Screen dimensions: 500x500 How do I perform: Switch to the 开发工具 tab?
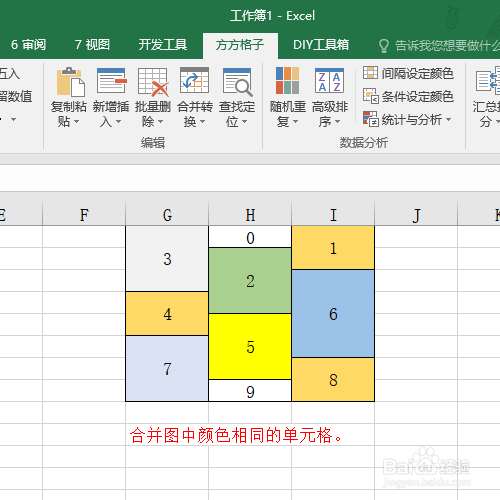coord(163,45)
